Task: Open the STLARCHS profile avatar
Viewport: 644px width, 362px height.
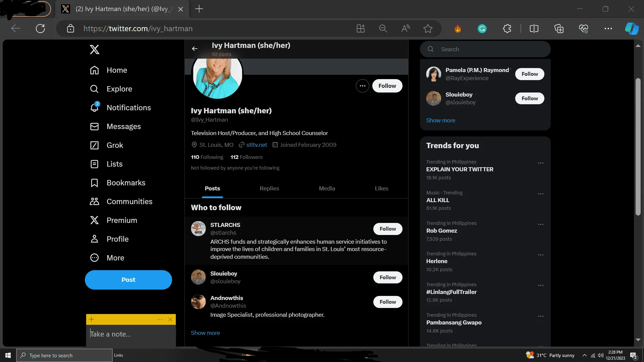Action: (198, 229)
